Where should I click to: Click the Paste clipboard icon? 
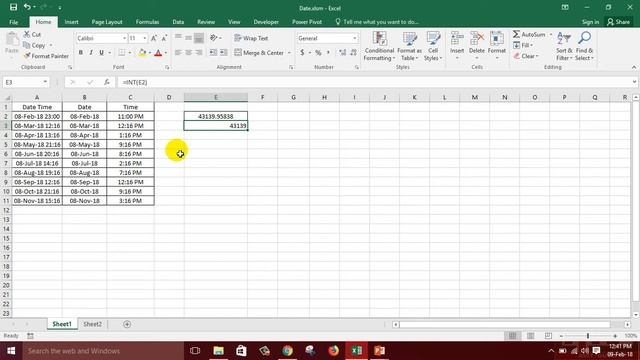pyautogui.click(x=12, y=40)
